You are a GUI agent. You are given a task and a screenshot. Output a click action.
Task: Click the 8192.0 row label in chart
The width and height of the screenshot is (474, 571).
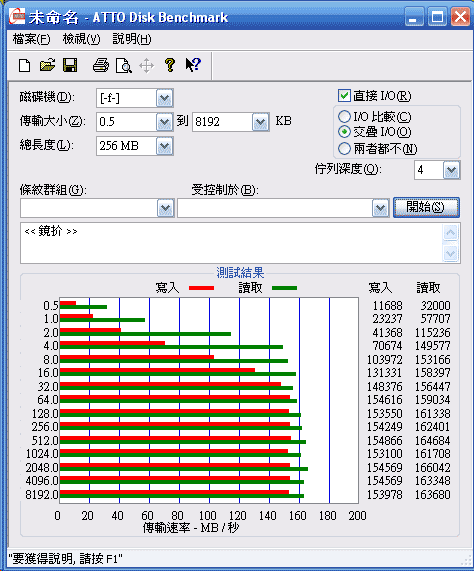42,495
